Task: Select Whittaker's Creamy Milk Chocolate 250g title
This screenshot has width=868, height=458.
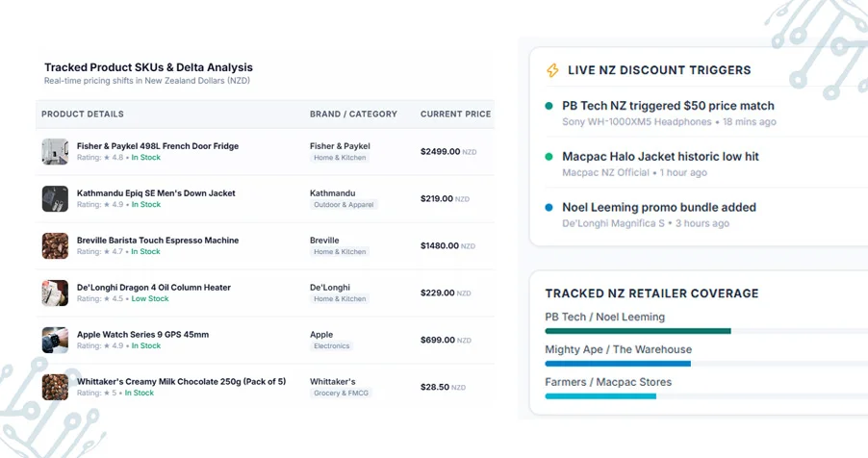Action: coord(182,382)
